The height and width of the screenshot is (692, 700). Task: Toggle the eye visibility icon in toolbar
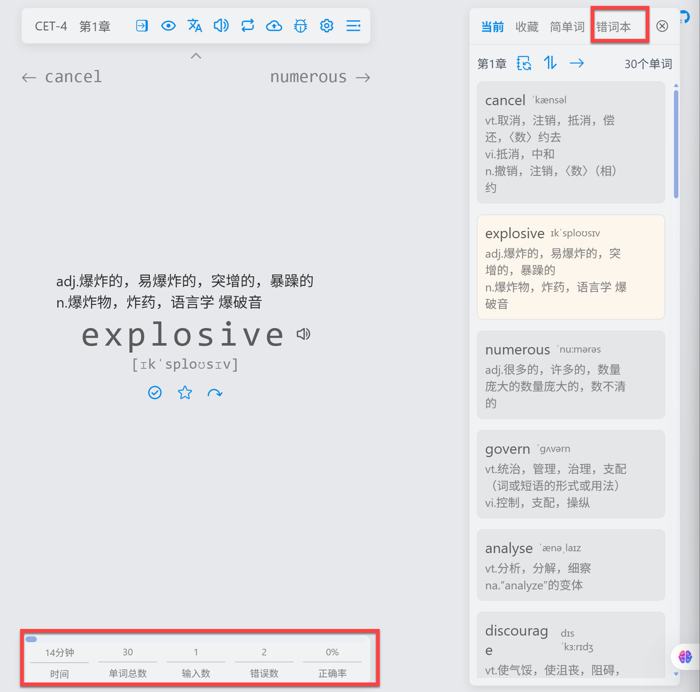tap(168, 26)
